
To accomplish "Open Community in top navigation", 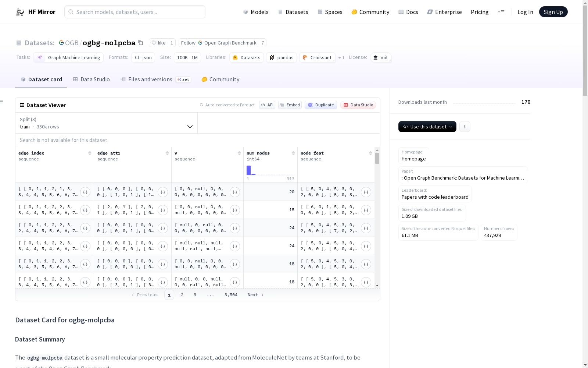I will pos(370,12).
